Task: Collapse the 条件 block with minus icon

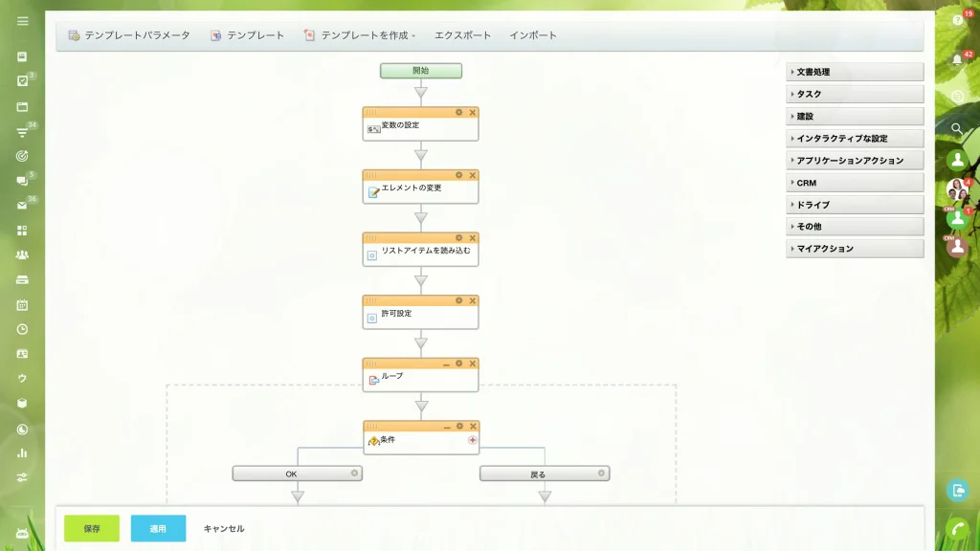Action: (x=447, y=427)
